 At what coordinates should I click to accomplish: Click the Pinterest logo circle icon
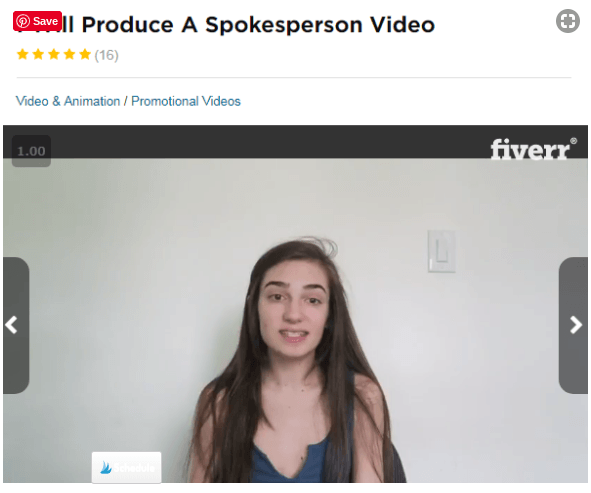point(23,21)
